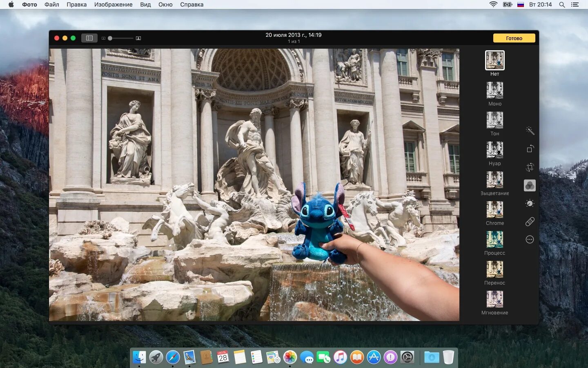Open Contacts book in the Dock
Image resolution: width=588 pixels, height=368 pixels.
point(206,357)
